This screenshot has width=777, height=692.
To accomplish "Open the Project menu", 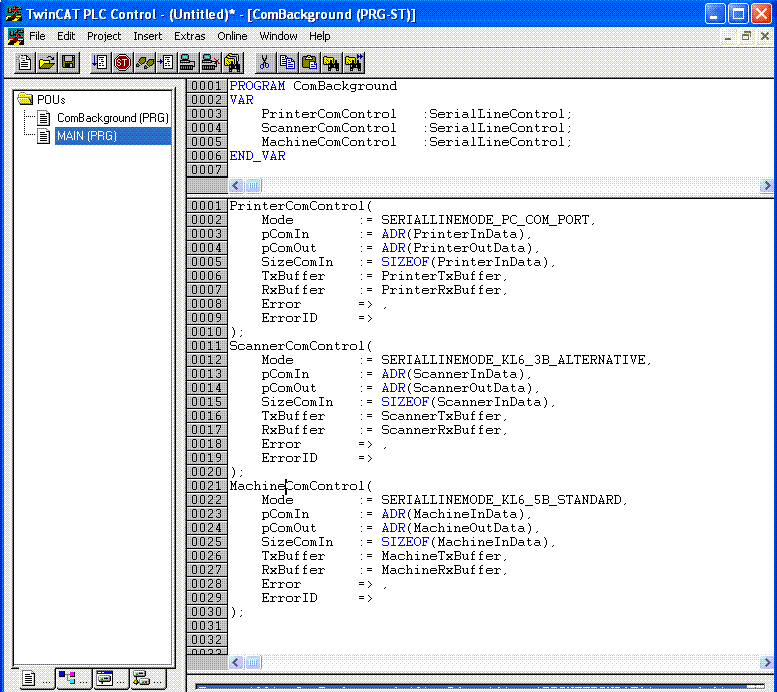I will click(x=104, y=36).
